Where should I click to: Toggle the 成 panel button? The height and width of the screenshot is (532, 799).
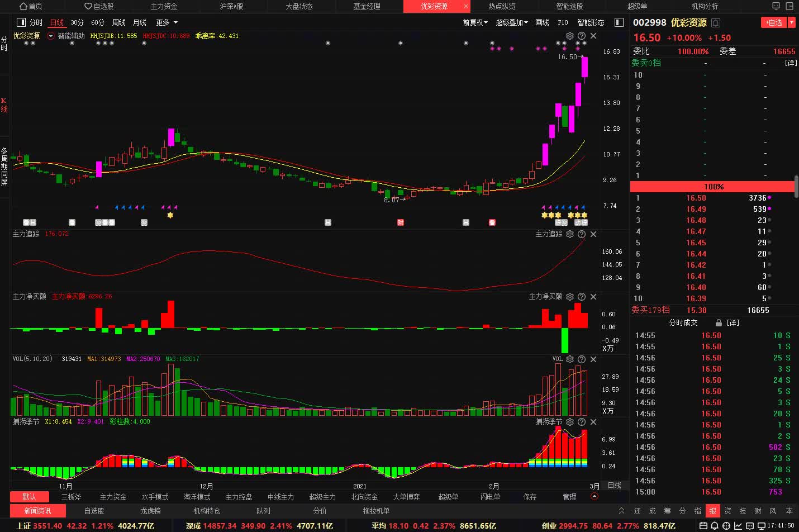click(652, 511)
